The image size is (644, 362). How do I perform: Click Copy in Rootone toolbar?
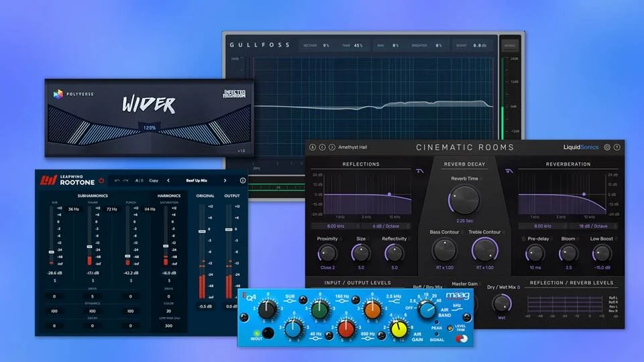(x=154, y=180)
